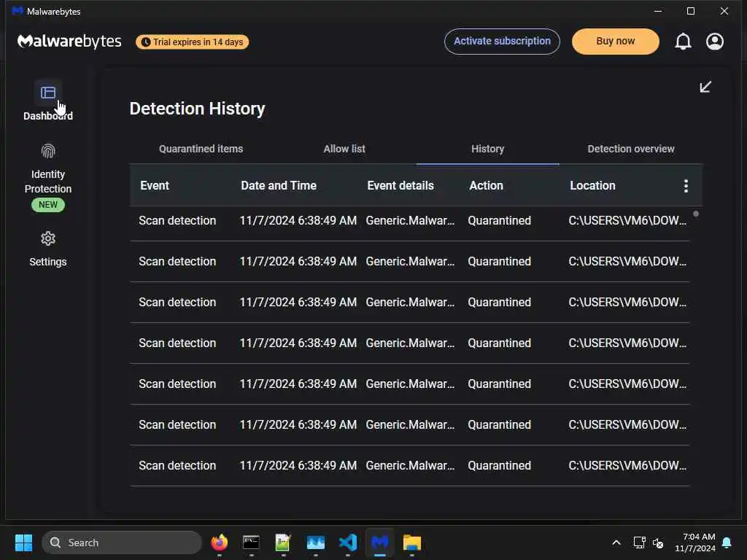The width and height of the screenshot is (747, 560).
Task: Switch to the Allow list tab
Action: 344,149
